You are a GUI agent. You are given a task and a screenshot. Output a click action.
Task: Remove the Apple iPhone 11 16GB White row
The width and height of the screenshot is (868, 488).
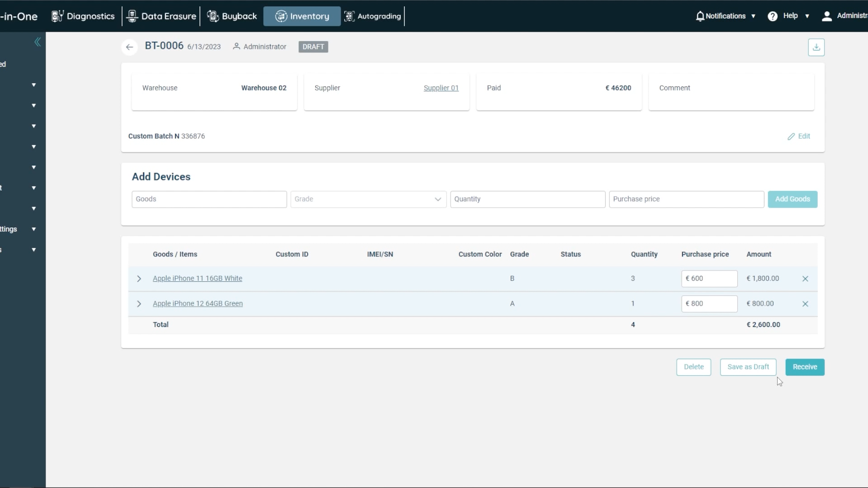pos(805,279)
